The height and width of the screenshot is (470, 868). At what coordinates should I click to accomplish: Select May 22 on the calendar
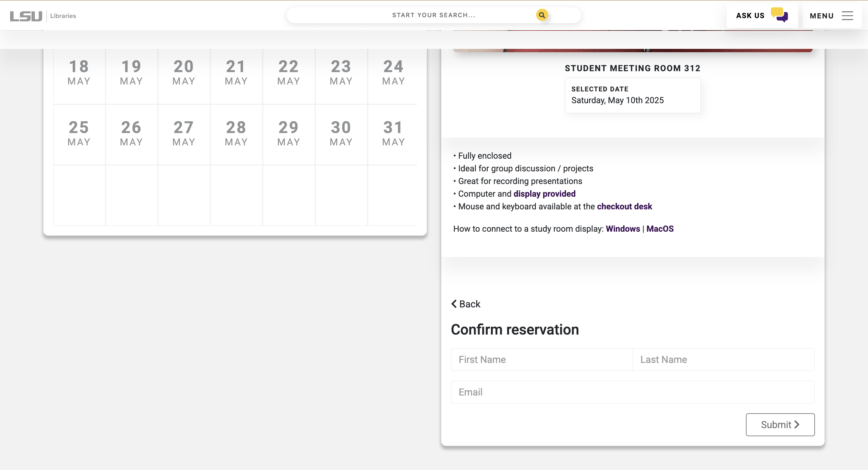[x=288, y=72]
